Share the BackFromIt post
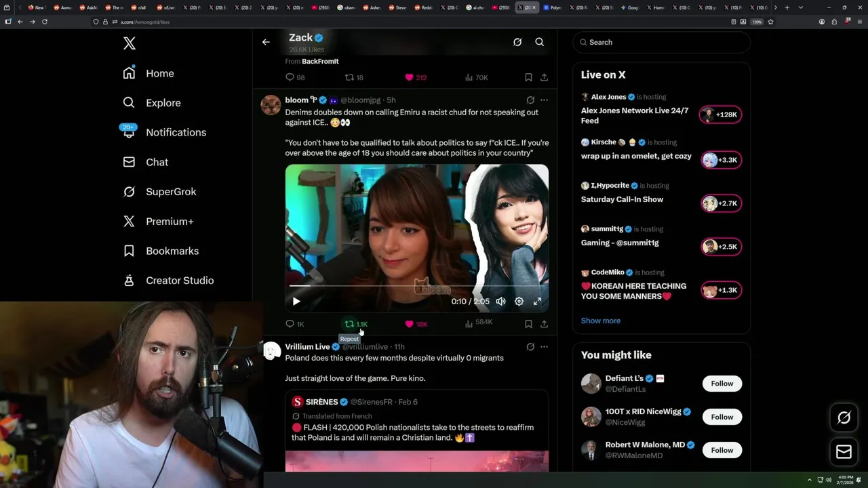The image size is (868, 488). pos(544,77)
